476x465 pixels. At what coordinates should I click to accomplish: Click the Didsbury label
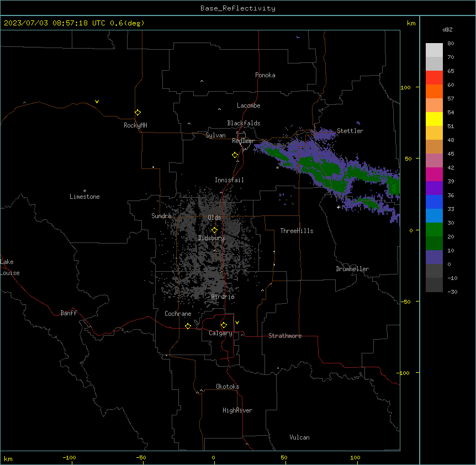pos(211,238)
